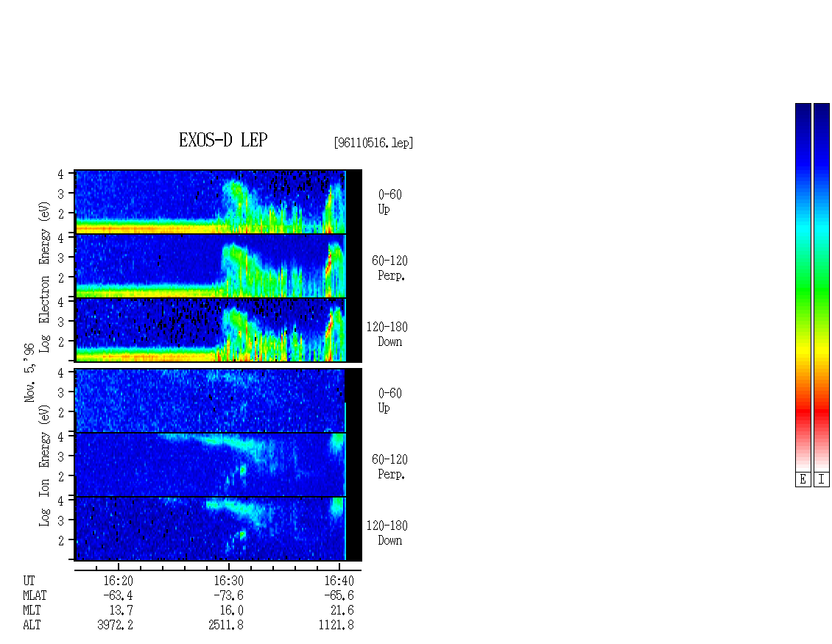
Task: Click the MLT value 16.0
Action: point(232,611)
